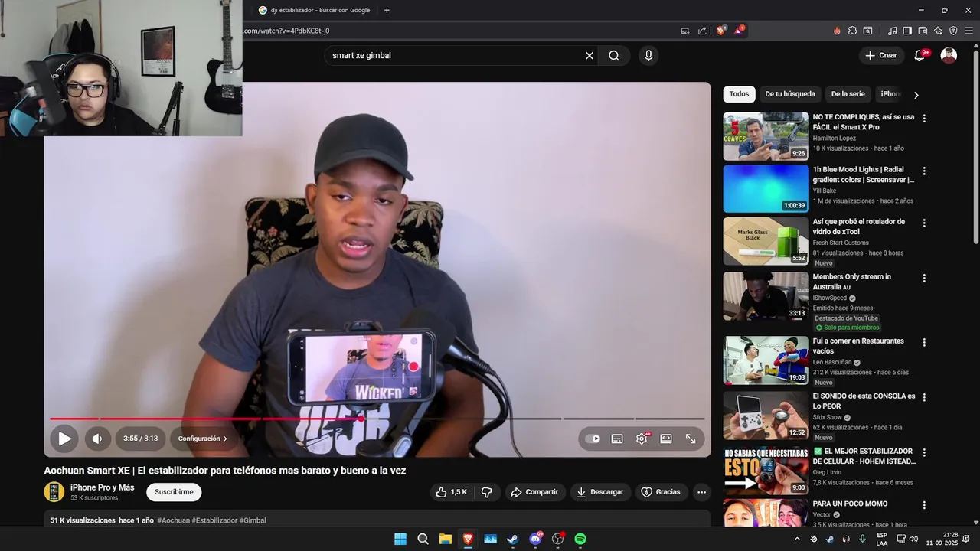Click the Brave Shields lion icon
Image resolution: width=980 pixels, height=551 pixels.
pyautogui.click(x=721, y=31)
